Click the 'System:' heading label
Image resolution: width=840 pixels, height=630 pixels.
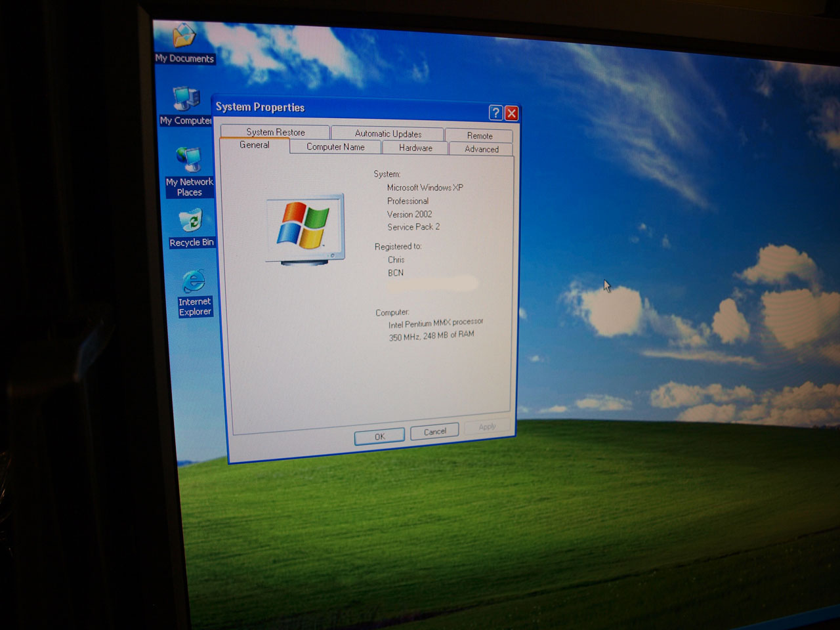point(387,174)
